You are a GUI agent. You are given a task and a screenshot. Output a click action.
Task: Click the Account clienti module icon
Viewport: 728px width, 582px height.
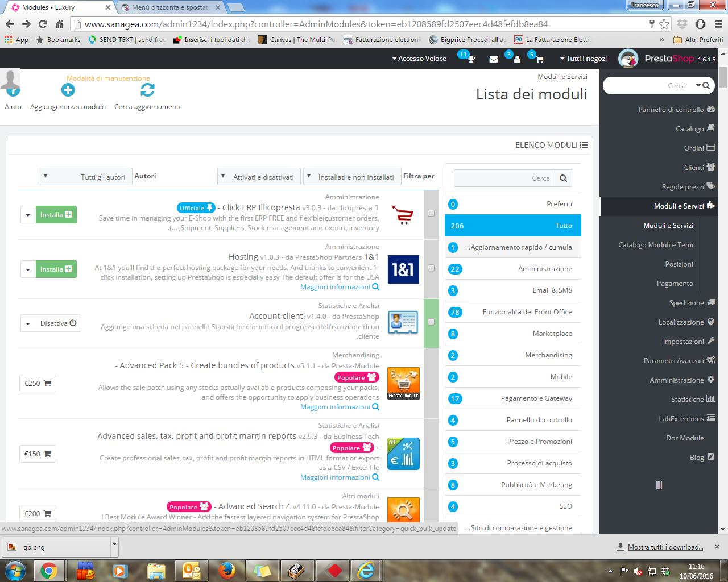[403, 323]
